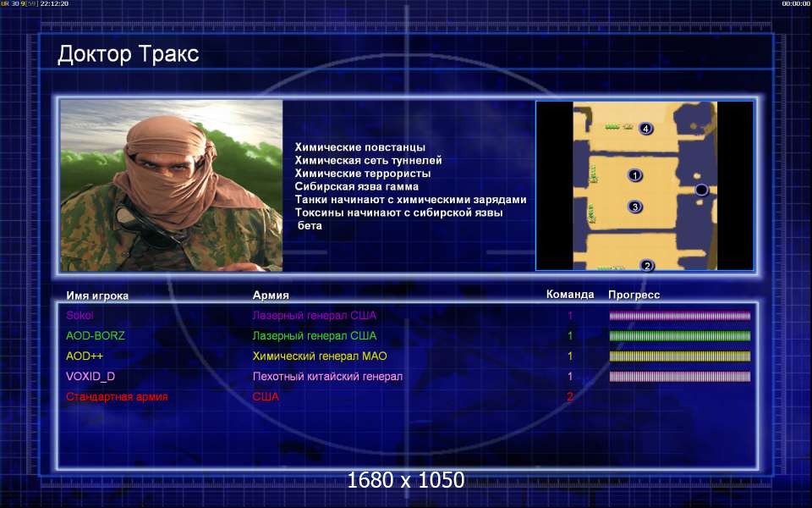The image size is (812, 508).
Task: Click team number 1 in Sokol's row
Action: (570, 315)
